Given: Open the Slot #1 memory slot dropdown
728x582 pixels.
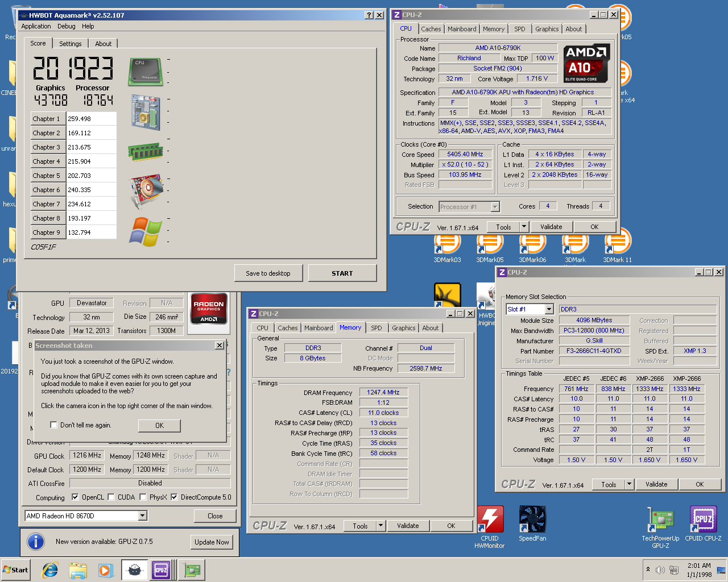Looking at the screenshot, I should [549, 309].
